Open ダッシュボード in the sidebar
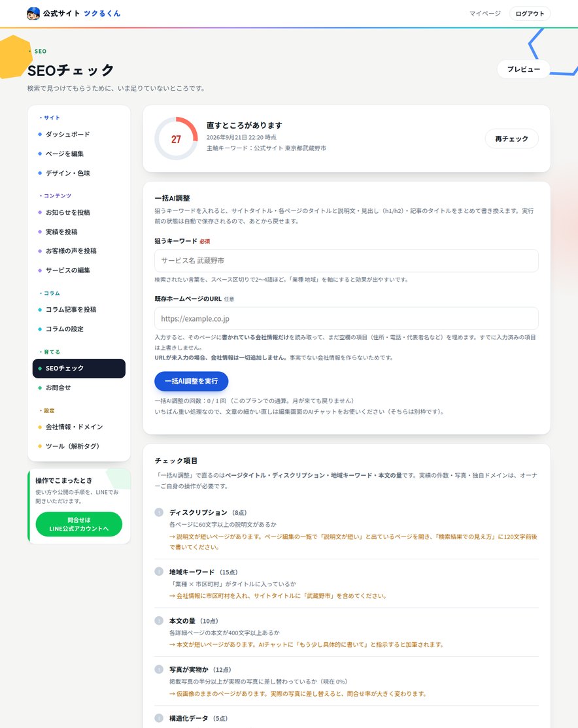Image resolution: width=578 pixels, height=728 pixels. pos(79,134)
